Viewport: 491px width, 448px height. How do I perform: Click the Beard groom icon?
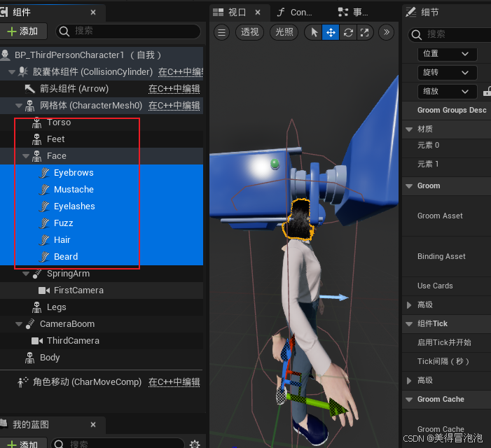pos(44,257)
